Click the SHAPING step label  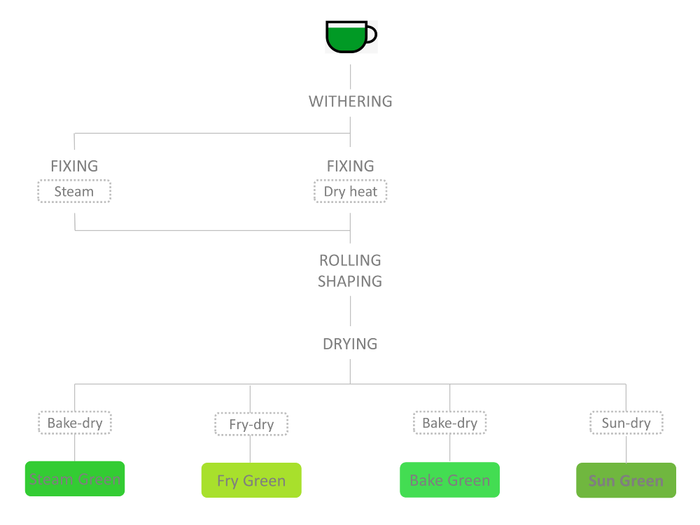[x=350, y=281]
